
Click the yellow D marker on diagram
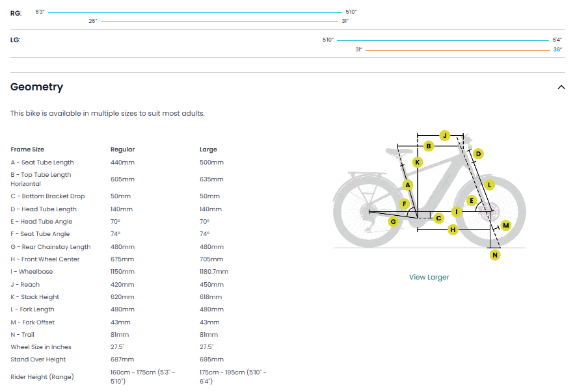tap(478, 154)
